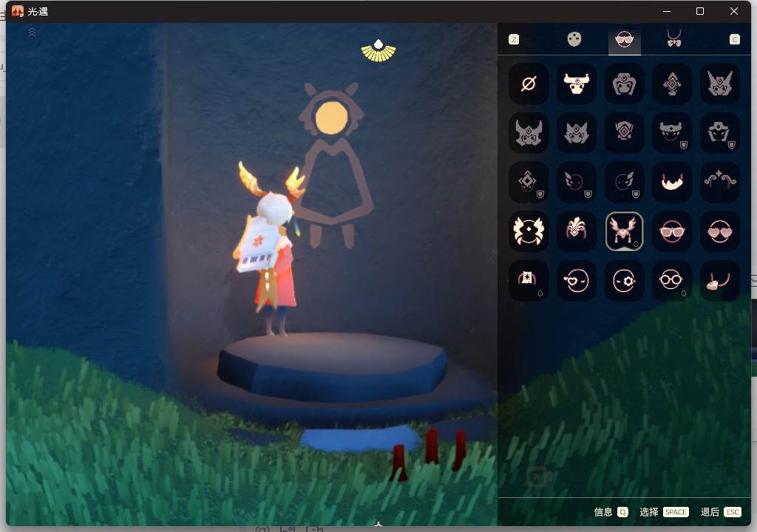The image size is (757, 532).
Task: Pick the second-row mask with one large diamond
Action: tap(624, 133)
